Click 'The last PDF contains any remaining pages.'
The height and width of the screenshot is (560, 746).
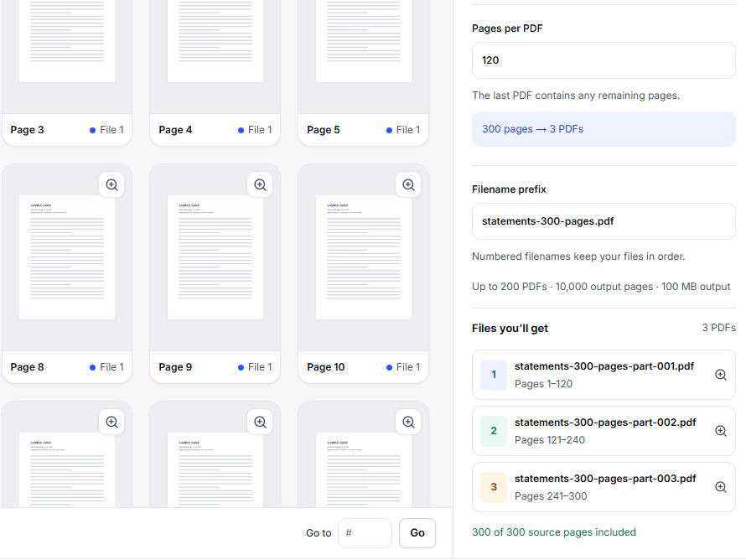pyautogui.click(x=576, y=96)
